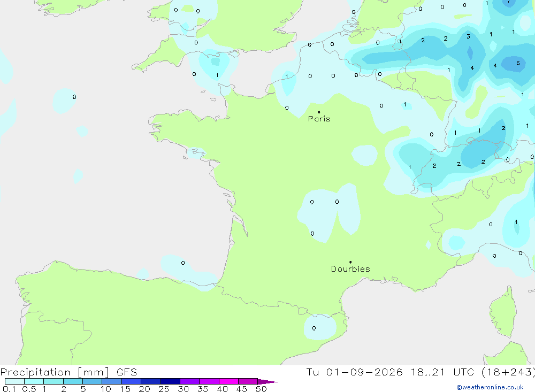Click the "25" legend scale label
535x392 pixels.
(164, 389)
